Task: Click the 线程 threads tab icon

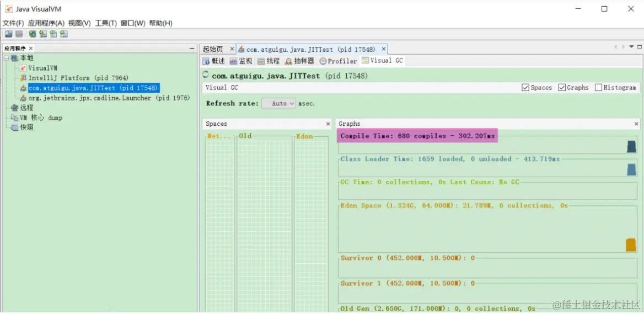Action: (x=261, y=61)
